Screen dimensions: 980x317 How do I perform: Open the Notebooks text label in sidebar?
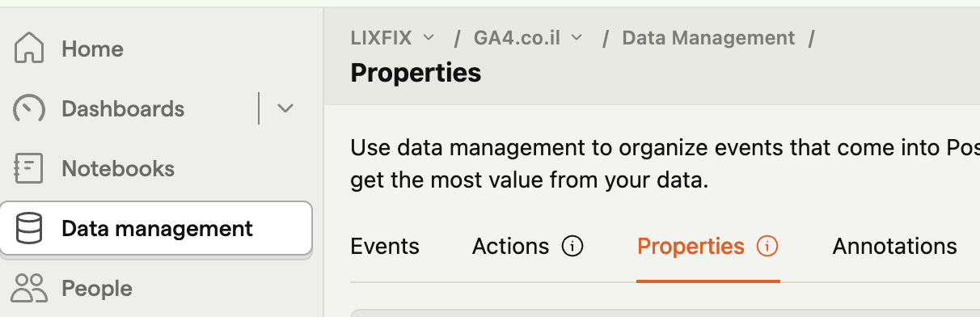118,168
